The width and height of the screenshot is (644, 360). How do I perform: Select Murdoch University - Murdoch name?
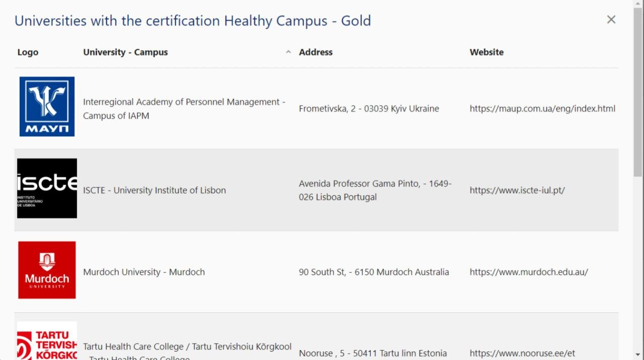click(144, 272)
